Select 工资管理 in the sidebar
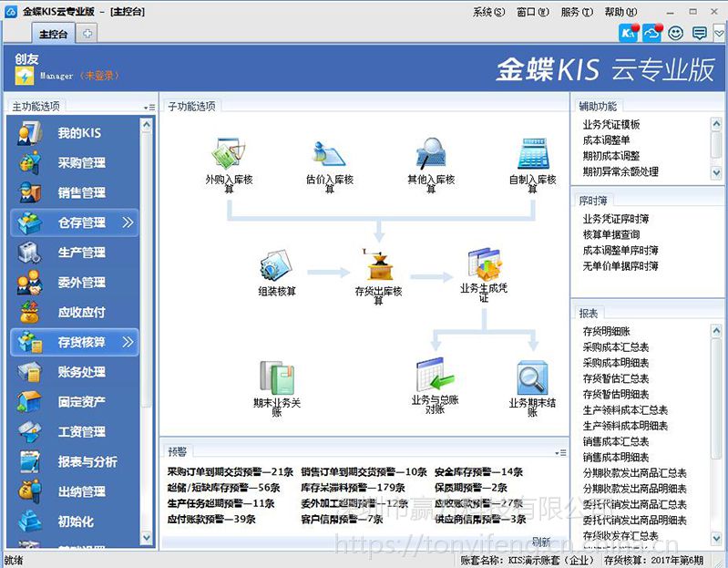The image size is (728, 568). point(75,431)
